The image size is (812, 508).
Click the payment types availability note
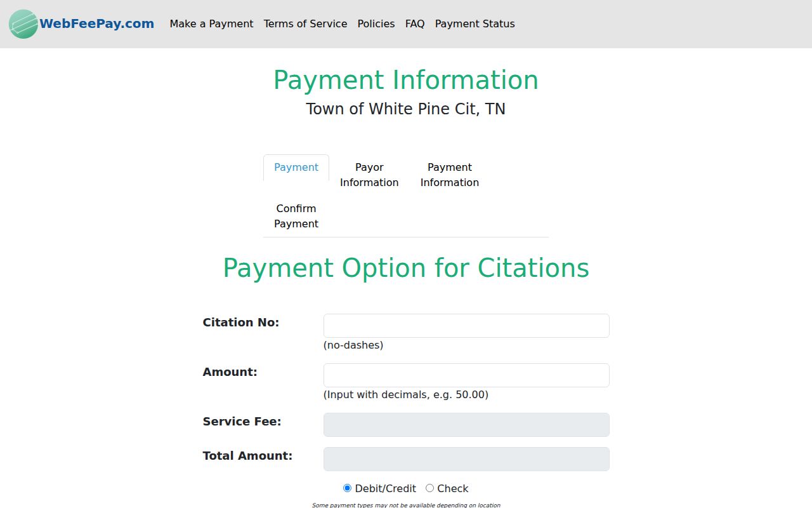pos(406,505)
